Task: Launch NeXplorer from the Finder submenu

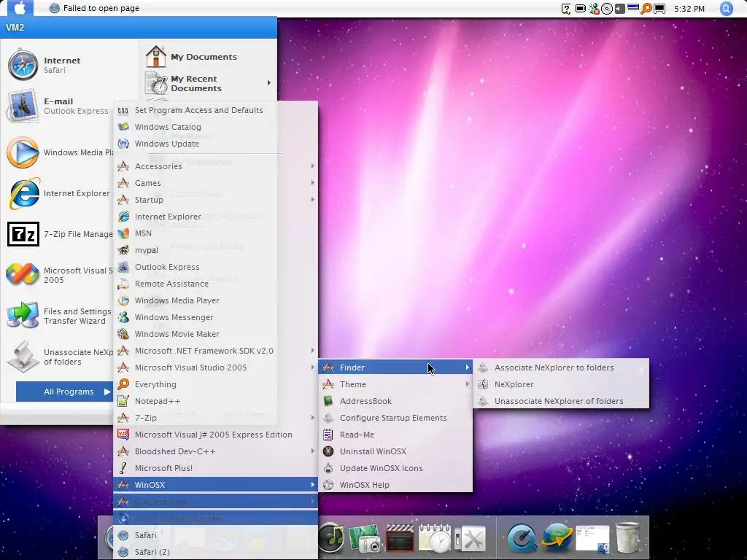Action: 561,384
